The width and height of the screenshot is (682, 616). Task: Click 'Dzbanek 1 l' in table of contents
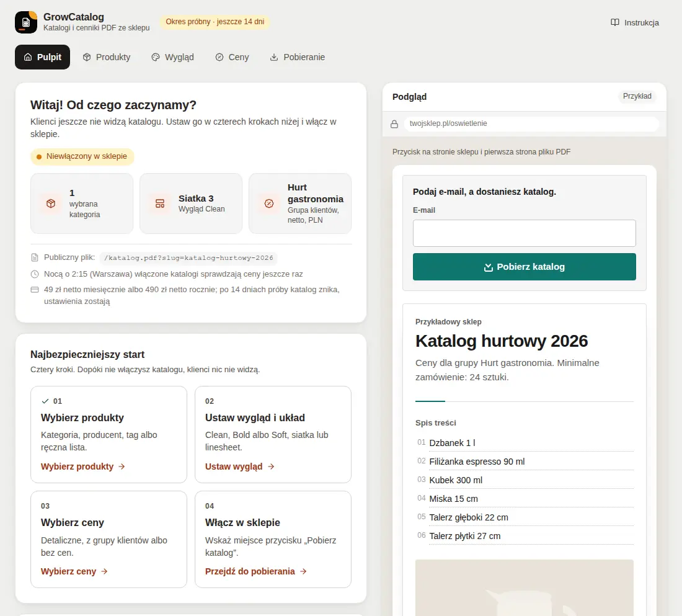pos(453,443)
